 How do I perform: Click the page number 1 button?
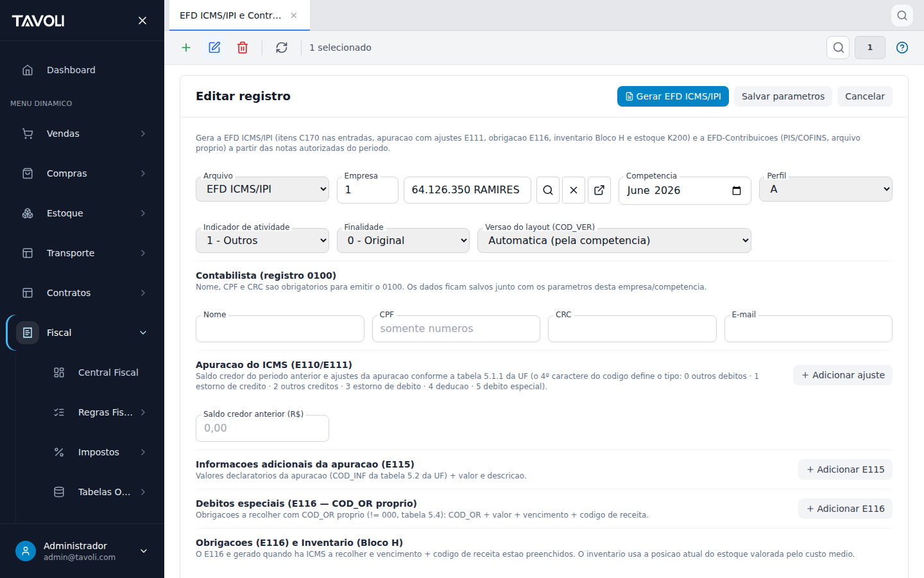pyautogui.click(x=870, y=48)
